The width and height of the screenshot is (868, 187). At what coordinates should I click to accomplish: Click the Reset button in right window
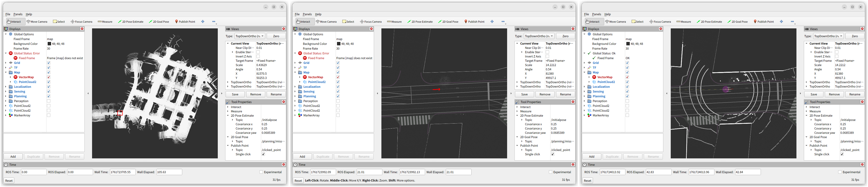click(x=587, y=181)
